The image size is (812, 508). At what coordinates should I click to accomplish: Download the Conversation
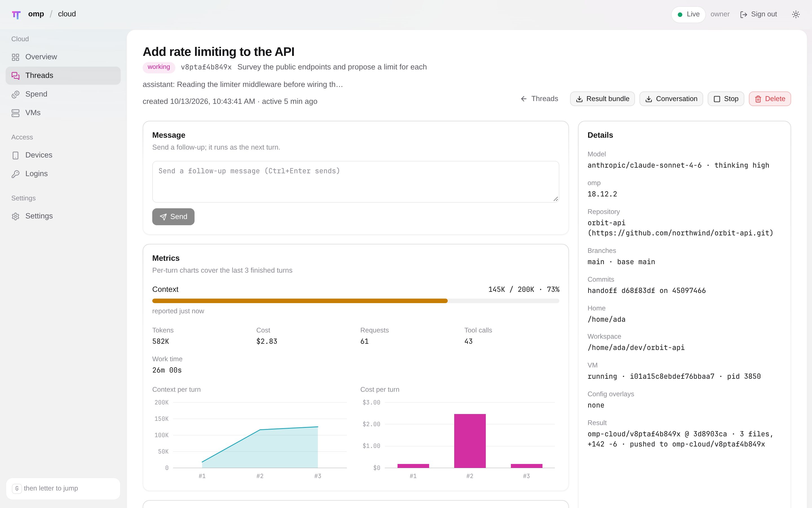click(671, 99)
